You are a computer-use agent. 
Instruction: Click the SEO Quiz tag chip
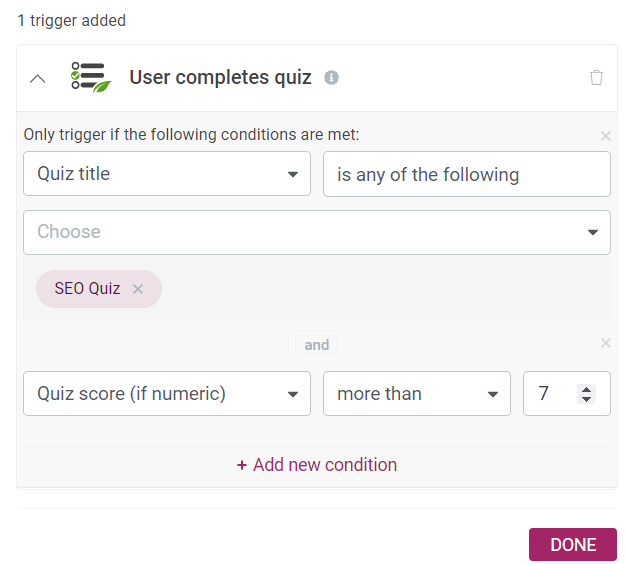[x=88, y=289]
